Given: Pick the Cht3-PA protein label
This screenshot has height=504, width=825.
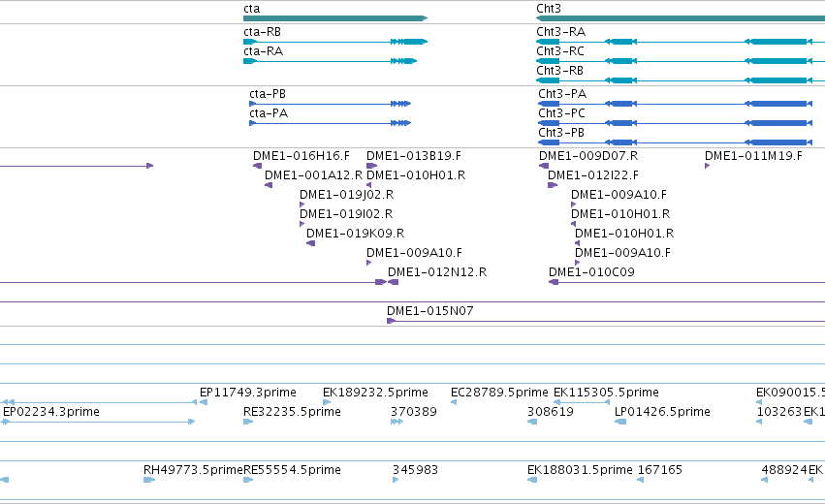Looking at the screenshot, I should pos(562,94).
